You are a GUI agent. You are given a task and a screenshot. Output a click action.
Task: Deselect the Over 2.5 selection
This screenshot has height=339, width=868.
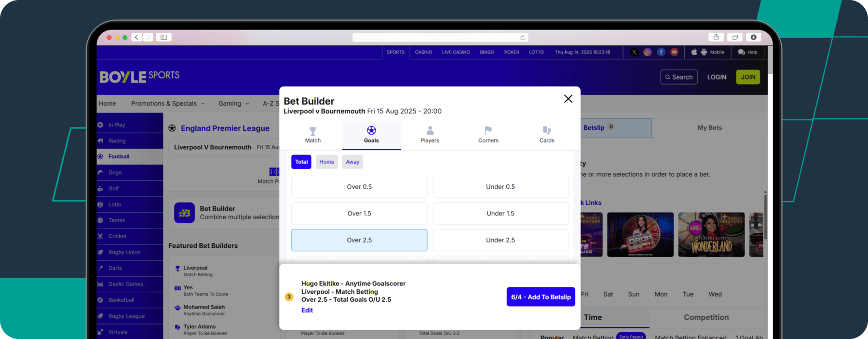(359, 240)
